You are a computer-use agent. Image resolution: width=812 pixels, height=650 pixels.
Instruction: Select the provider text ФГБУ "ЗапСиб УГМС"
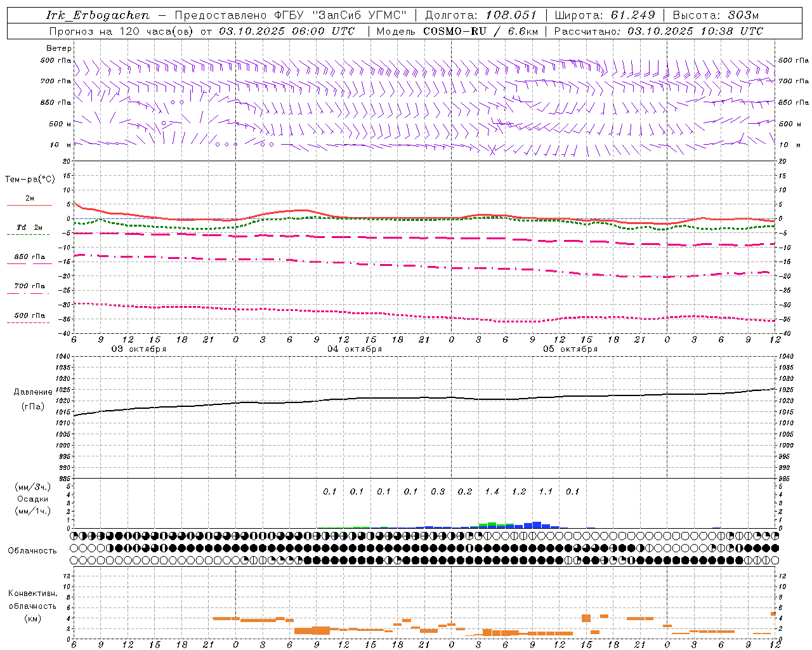click(341, 15)
